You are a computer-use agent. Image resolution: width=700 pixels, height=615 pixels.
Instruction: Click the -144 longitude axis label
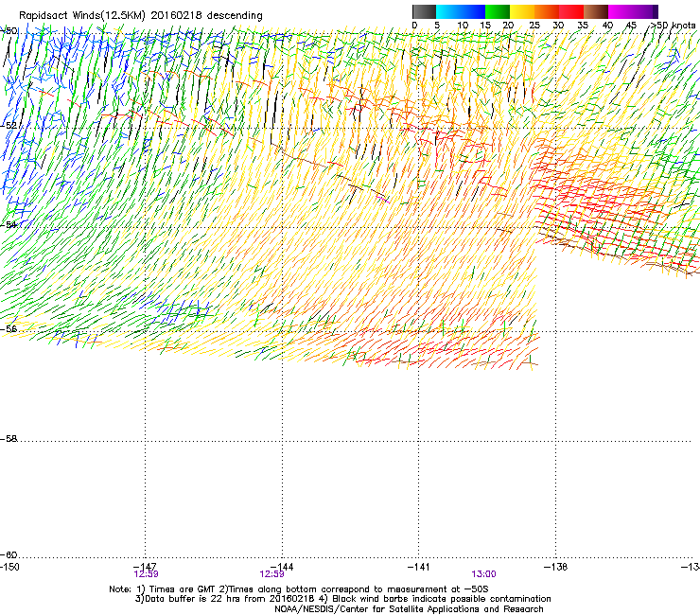[282, 567]
